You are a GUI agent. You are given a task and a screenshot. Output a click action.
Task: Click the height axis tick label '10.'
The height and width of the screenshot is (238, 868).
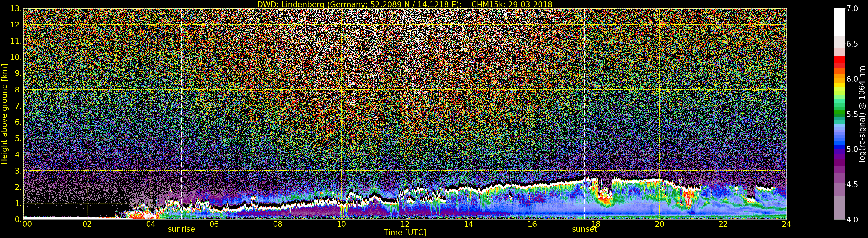click(16, 57)
